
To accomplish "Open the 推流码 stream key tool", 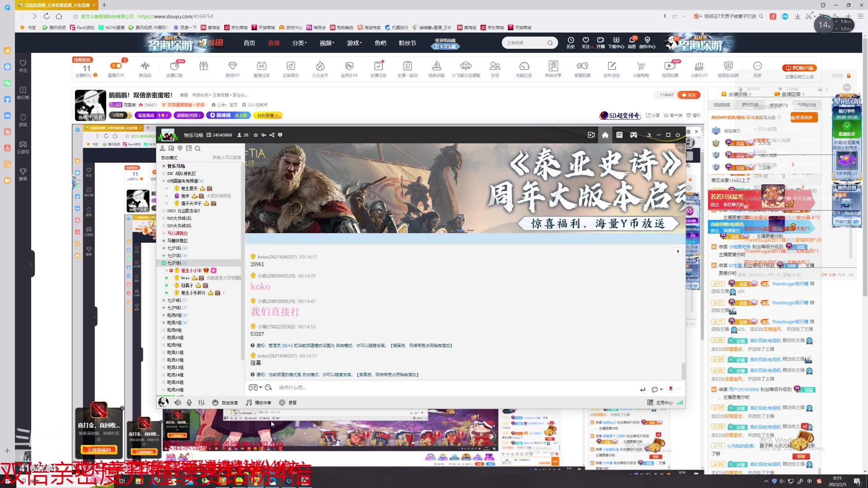I will pyautogui.click(x=145, y=66).
